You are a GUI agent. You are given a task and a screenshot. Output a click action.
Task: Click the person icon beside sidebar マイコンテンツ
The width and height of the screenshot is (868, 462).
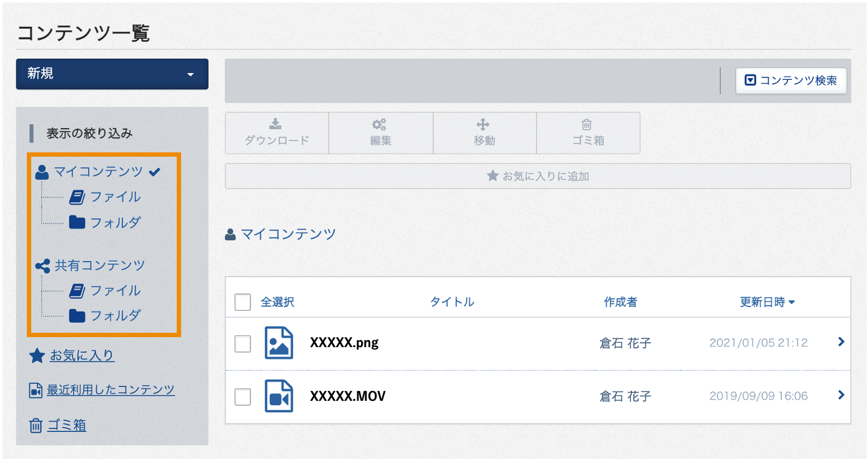42,172
